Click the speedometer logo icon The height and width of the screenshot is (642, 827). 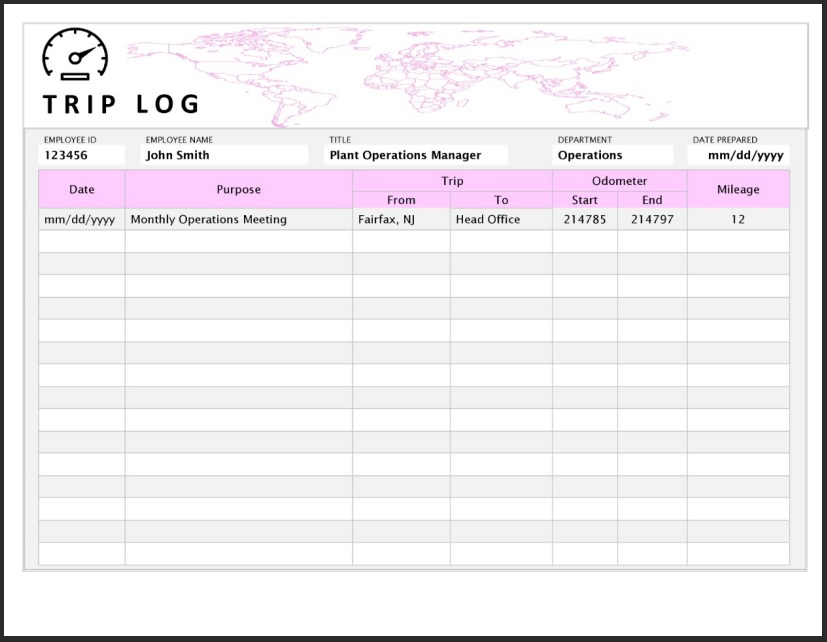point(74,57)
